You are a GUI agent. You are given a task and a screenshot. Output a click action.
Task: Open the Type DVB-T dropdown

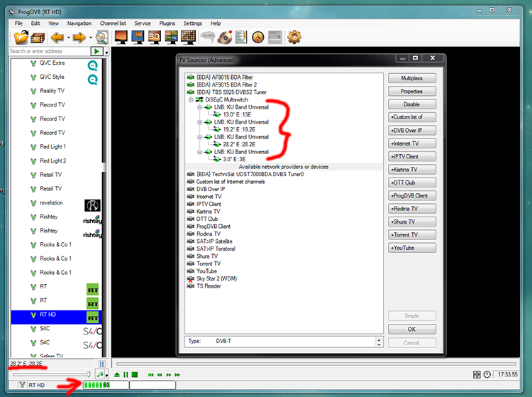click(379, 342)
